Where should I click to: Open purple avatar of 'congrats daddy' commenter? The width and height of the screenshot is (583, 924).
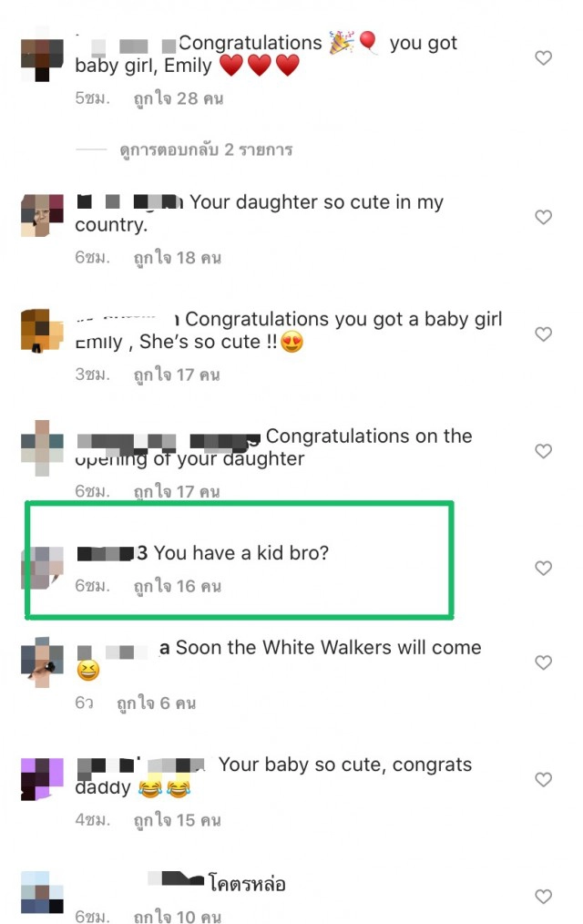[42, 779]
